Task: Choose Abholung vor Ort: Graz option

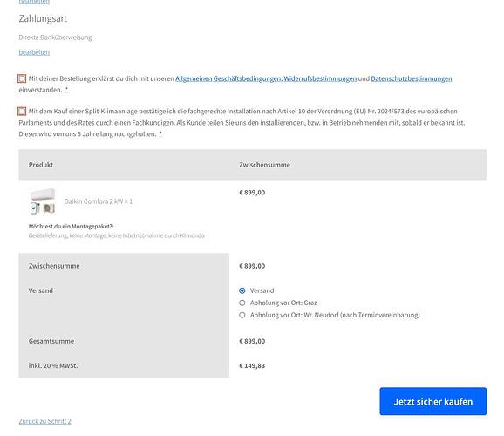Action: pos(242,303)
